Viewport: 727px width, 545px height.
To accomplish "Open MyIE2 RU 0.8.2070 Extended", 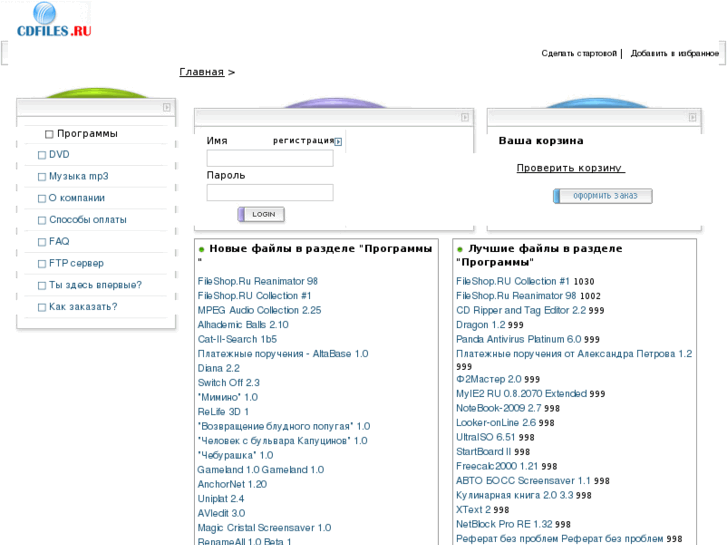I will (522, 393).
